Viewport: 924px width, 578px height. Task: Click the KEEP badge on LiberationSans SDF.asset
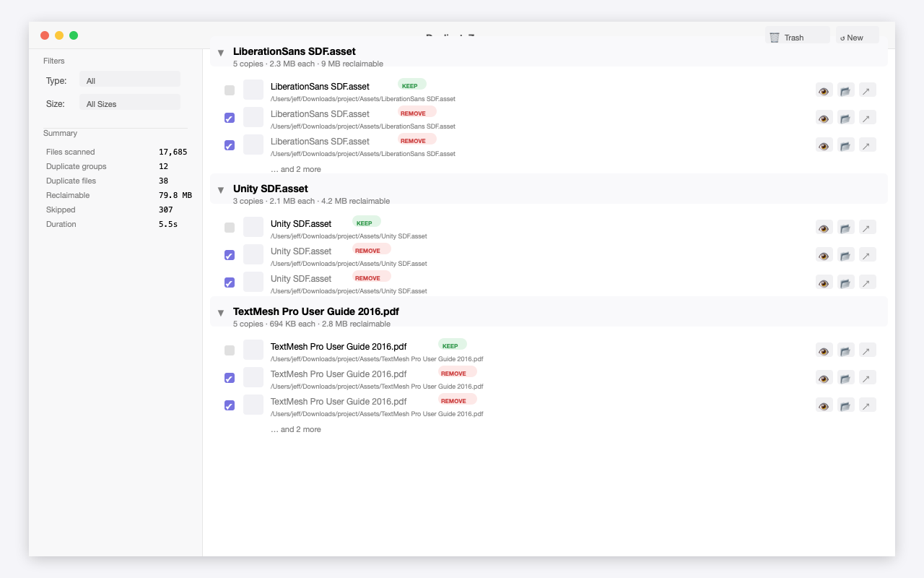coord(412,85)
